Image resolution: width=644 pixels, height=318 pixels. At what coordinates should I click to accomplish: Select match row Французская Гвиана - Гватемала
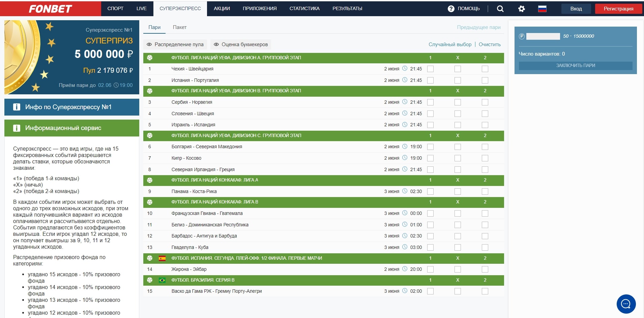click(324, 213)
